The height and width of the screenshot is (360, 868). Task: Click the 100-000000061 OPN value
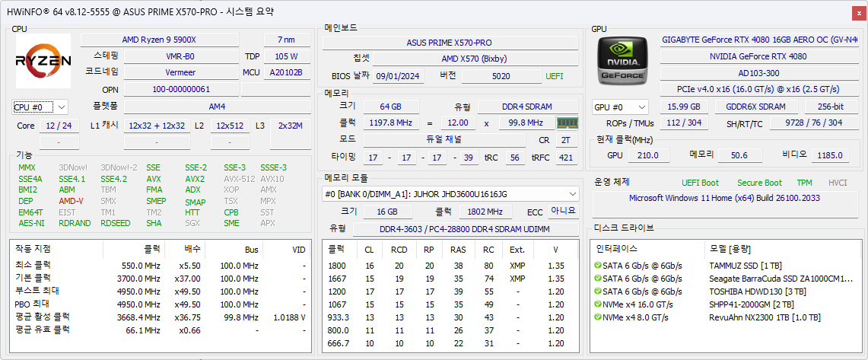(180, 89)
